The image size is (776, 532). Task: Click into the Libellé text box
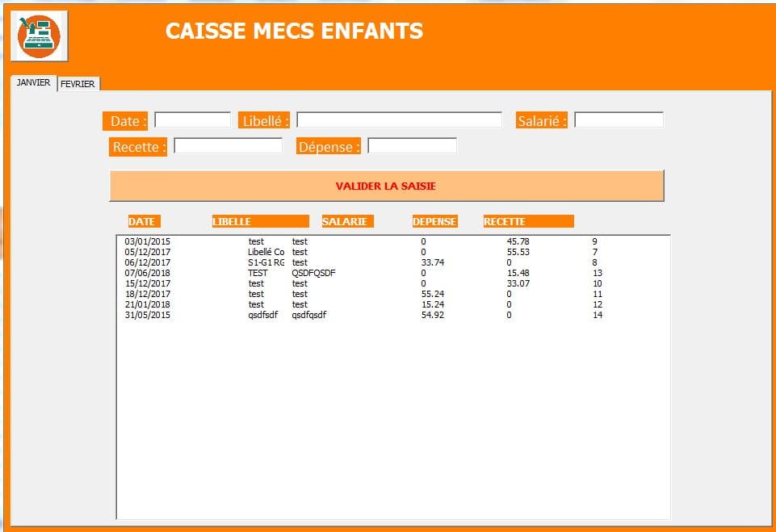(399, 119)
